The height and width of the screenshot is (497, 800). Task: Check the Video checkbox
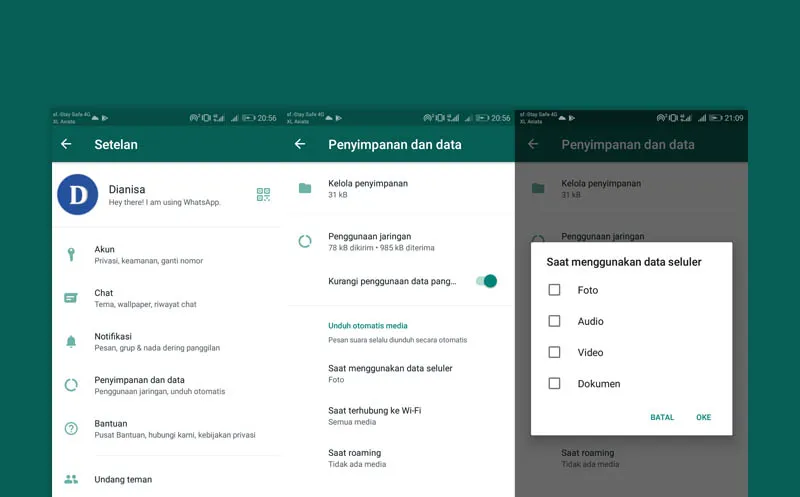554,352
